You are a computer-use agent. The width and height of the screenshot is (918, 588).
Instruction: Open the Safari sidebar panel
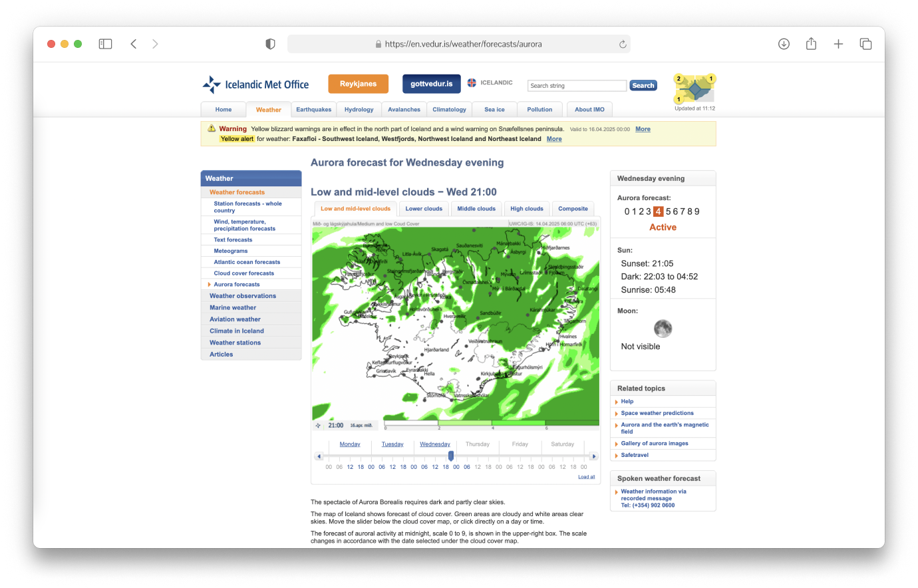(105, 44)
